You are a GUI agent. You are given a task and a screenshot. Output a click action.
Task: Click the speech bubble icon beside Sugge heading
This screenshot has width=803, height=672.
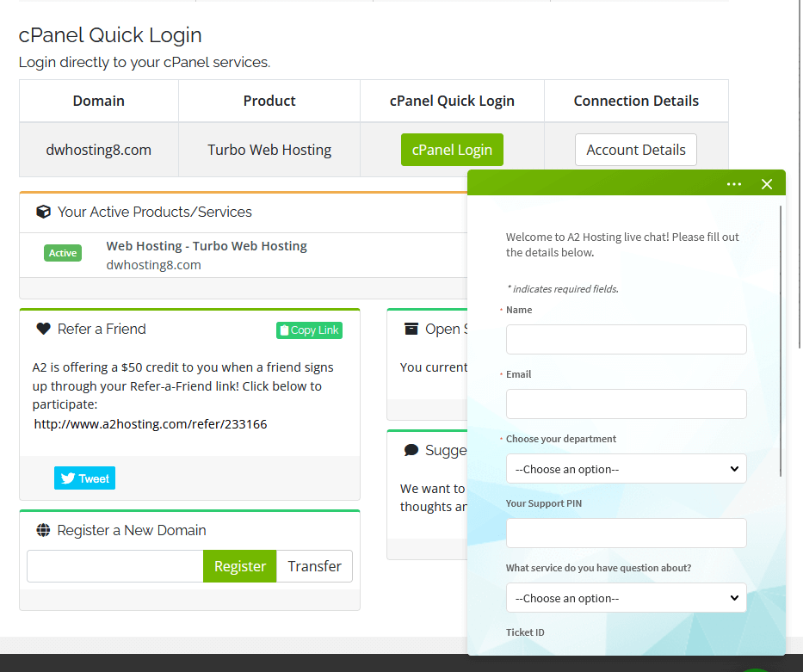point(411,450)
